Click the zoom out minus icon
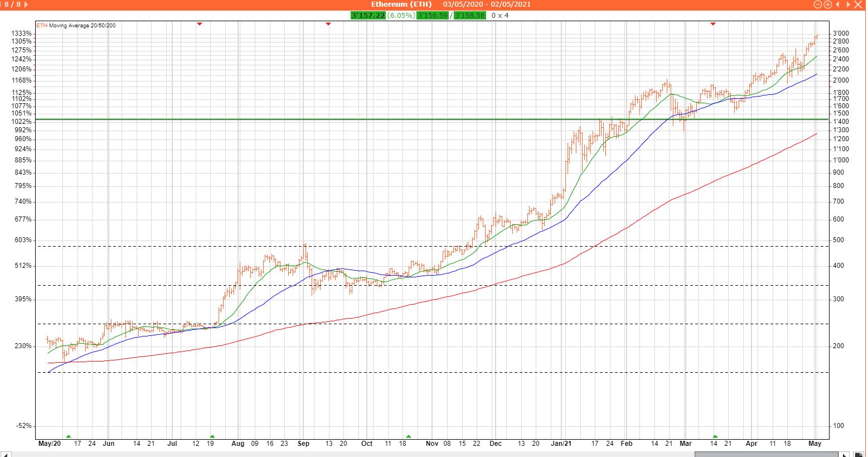Screen dimensions: 868x457 tap(818, 4)
